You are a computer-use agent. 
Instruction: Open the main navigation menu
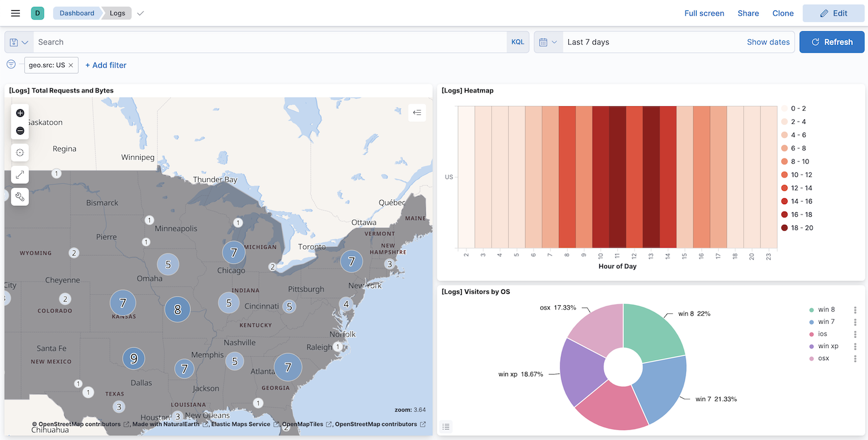click(15, 13)
